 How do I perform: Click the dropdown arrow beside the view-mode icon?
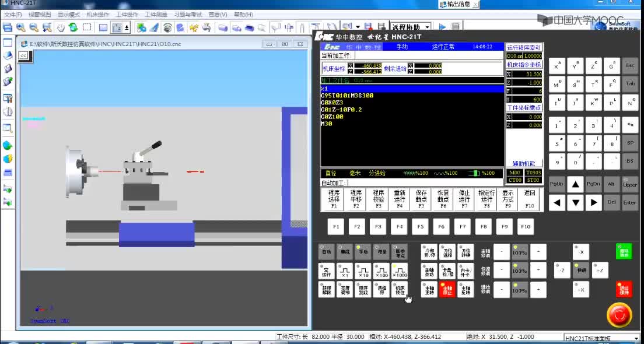click(x=127, y=27)
